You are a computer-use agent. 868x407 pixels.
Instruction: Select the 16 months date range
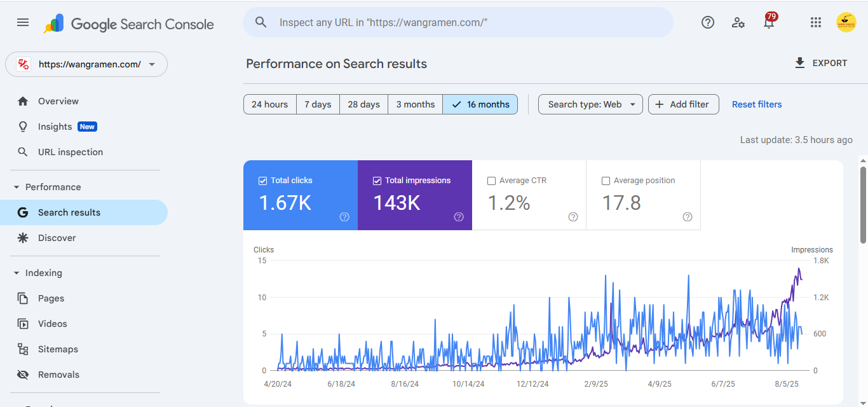click(480, 104)
